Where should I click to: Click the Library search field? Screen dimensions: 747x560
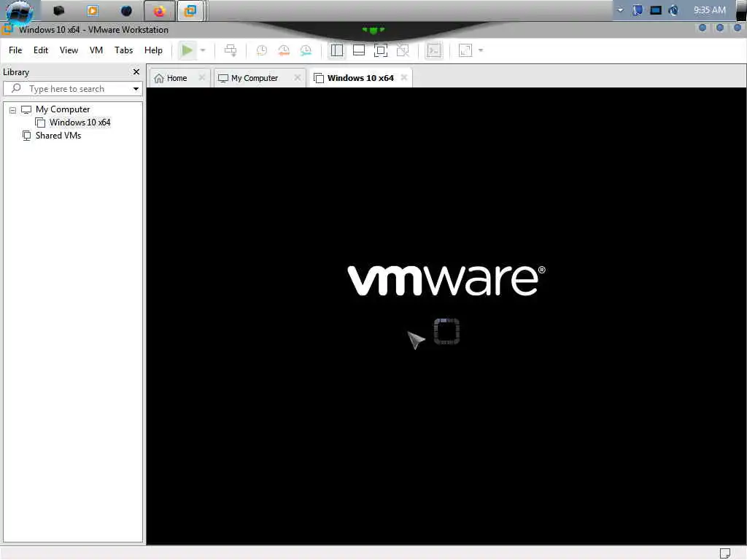point(73,89)
